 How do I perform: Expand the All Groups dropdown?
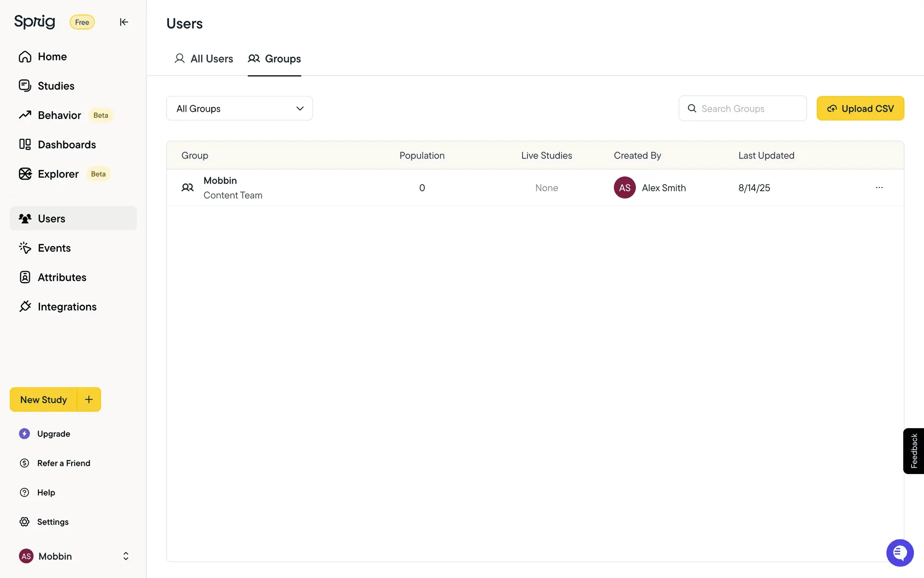tap(239, 108)
